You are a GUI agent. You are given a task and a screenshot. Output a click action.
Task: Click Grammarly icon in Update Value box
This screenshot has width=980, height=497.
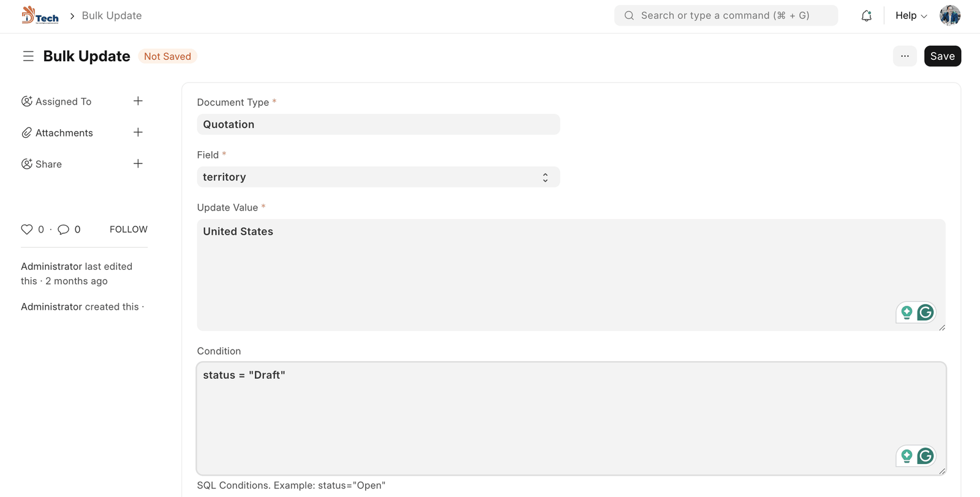click(x=925, y=313)
